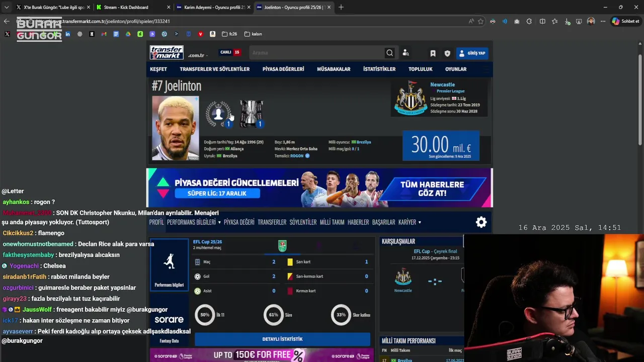Click the search magnifier icon
Image resolution: width=644 pixels, height=362 pixels.
(x=389, y=53)
